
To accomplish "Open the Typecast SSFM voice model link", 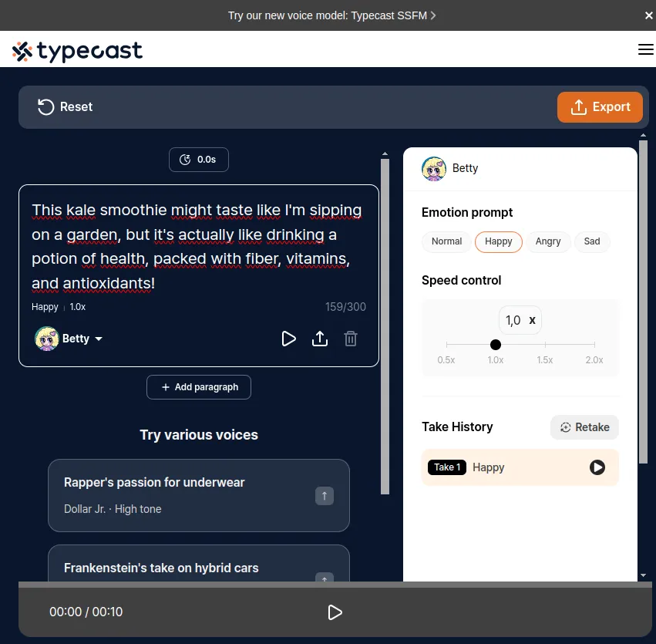I will pos(331,15).
